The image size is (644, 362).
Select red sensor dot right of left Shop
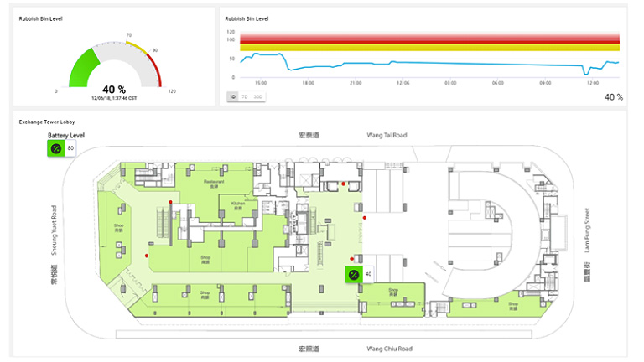(x=146, y=255)
